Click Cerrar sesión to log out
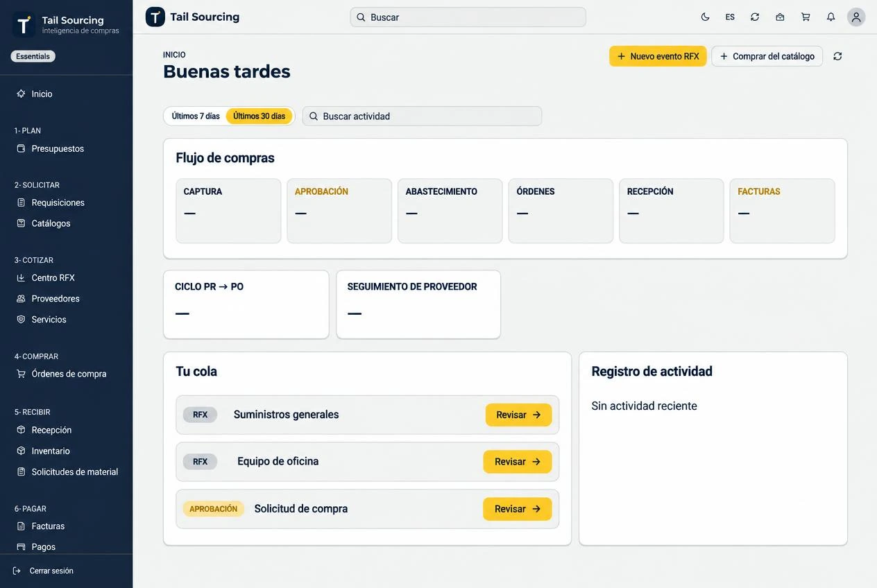This screenshot has height=588, width=877. click(x=51, y=571)
